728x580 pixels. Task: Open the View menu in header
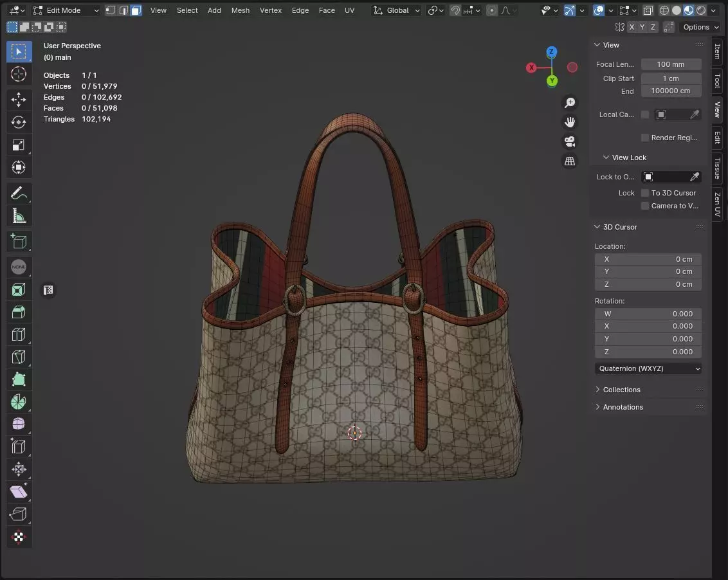click(x=158, y=10)
